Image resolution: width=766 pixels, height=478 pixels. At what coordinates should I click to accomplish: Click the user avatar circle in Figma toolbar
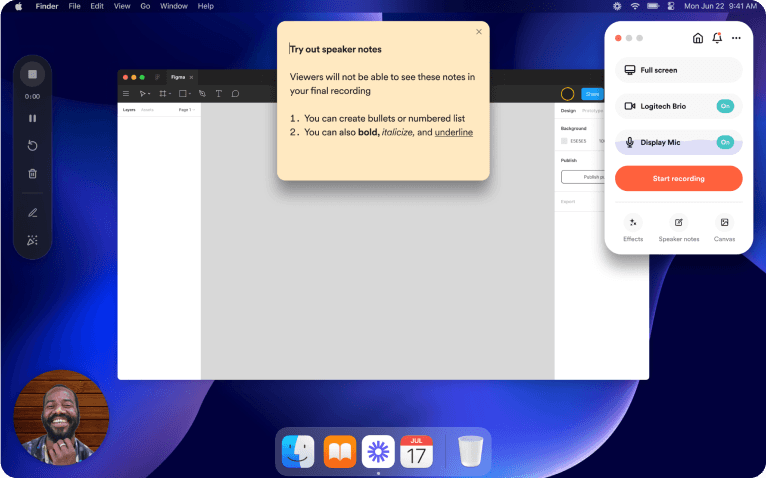point(567,93)
